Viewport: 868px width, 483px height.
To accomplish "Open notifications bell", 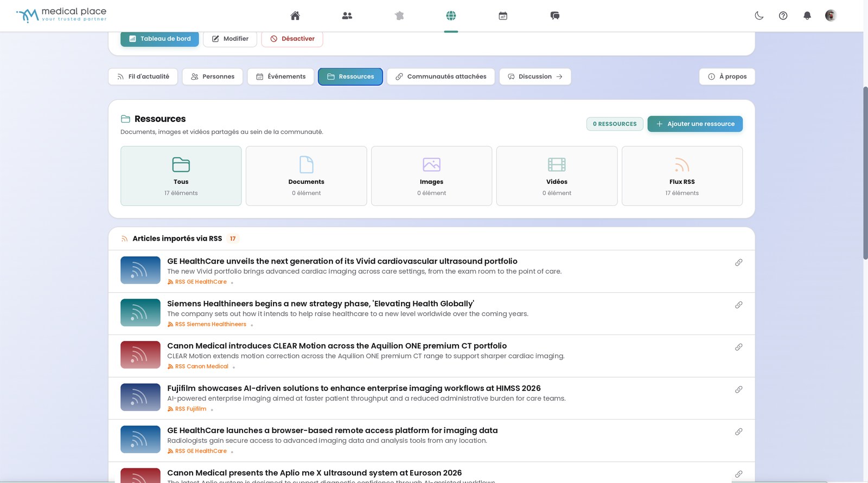I will click(x=807, y=16).
